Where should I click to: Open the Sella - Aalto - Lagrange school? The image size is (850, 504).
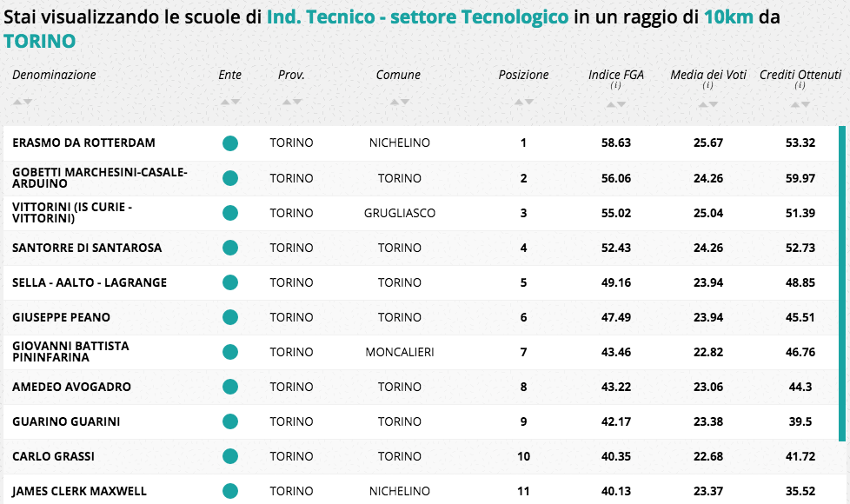(90, 282)
